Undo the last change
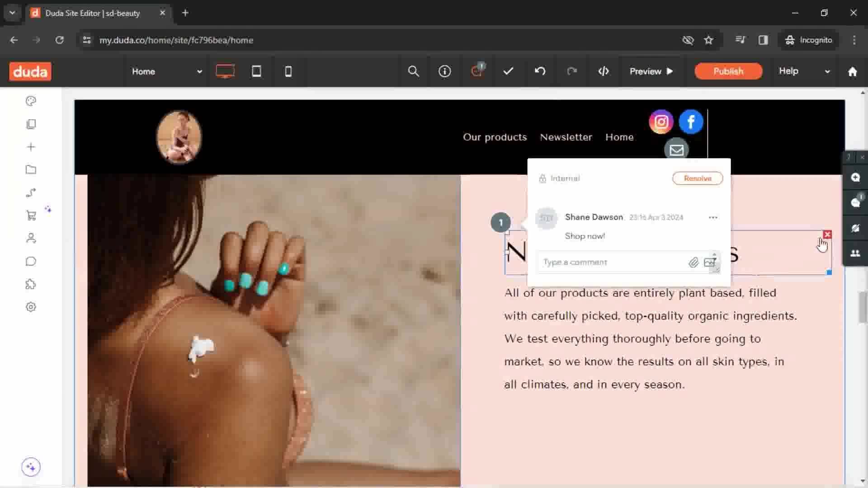The image size is (868, 488). 540,71
